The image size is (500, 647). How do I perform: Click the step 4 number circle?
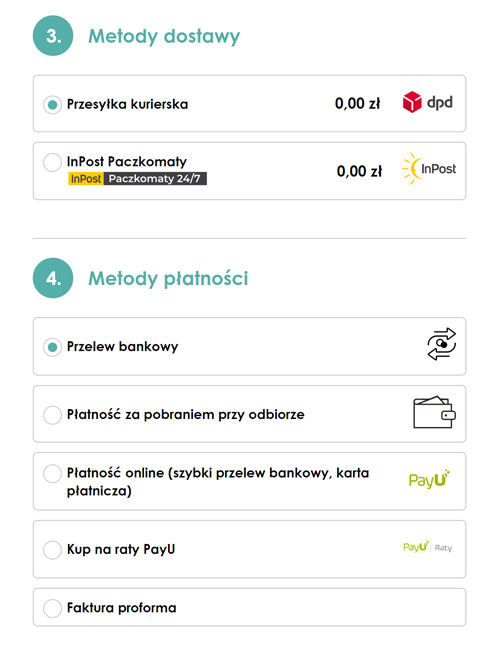coord(53,278)
